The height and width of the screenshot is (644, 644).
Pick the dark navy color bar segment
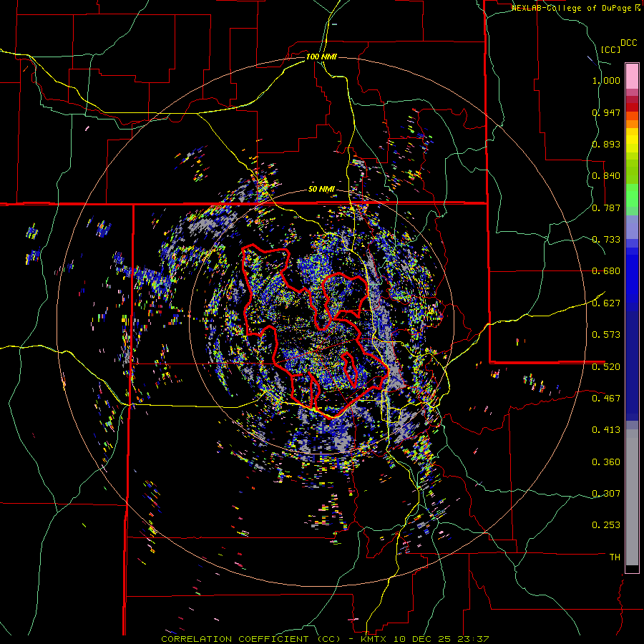click(632, 366)
